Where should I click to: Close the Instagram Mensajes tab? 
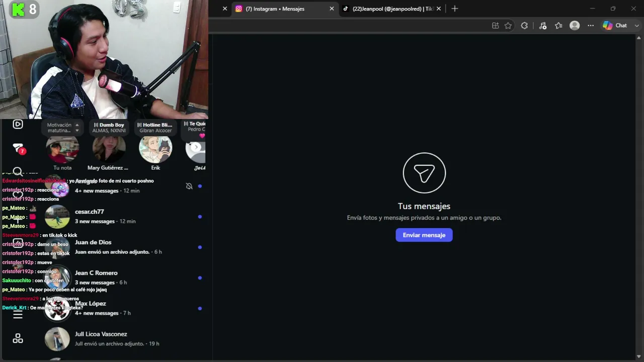pyautogui.click(x=332, y=9)
